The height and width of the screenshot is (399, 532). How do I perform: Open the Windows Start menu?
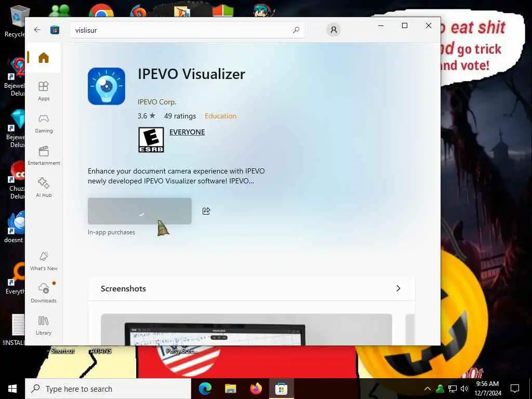pos(12,389)
